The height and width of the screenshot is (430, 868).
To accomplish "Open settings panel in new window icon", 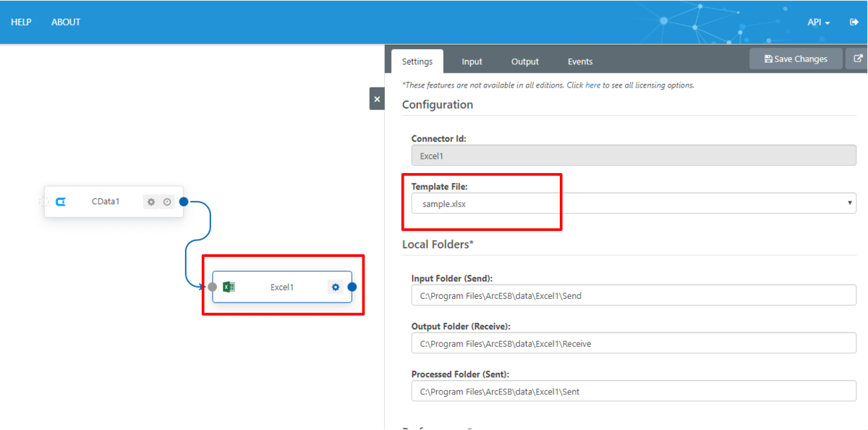I will 858,59.
